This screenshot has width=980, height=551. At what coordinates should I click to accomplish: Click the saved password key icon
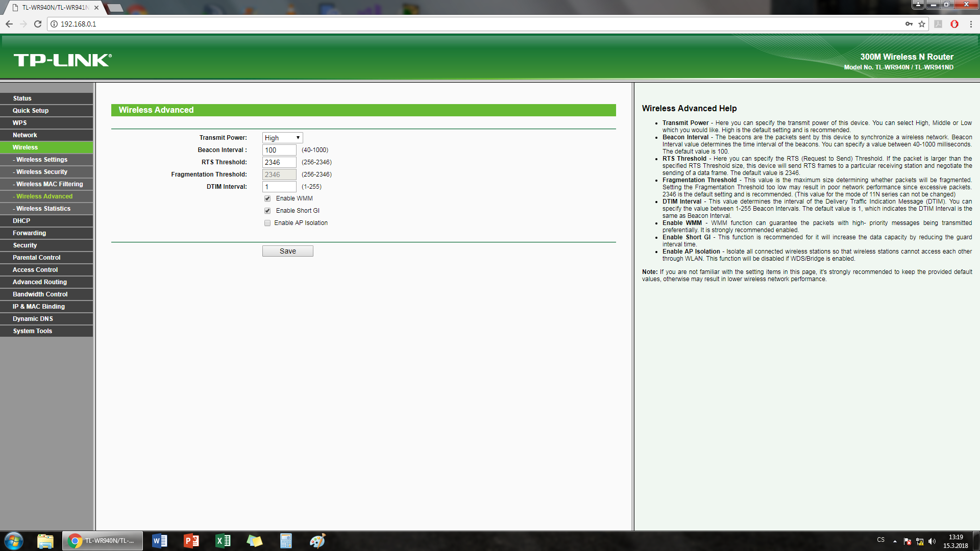pos(909,24)
